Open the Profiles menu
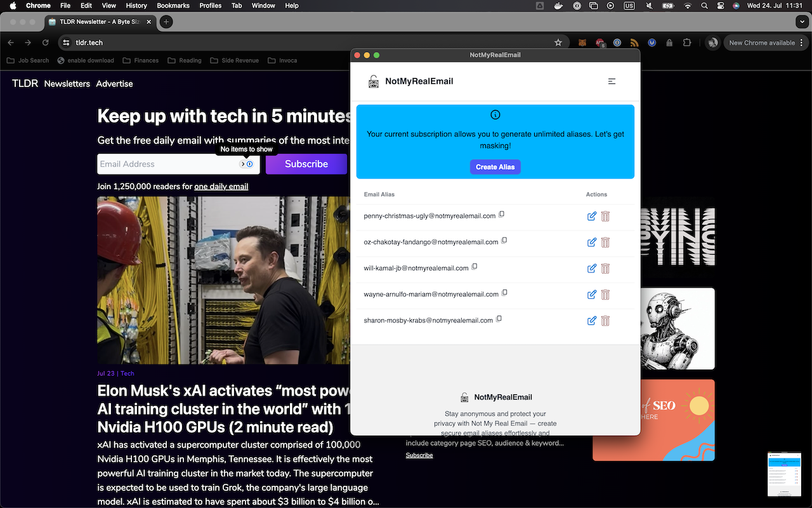Screen dimensions: 812x508 pos(210,6)
